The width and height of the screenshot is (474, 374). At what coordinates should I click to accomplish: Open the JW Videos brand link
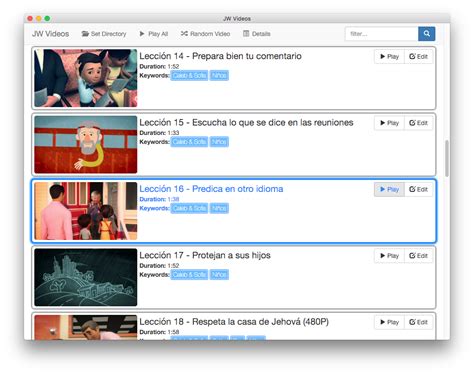pyautogui.click(x=50, y=34)
